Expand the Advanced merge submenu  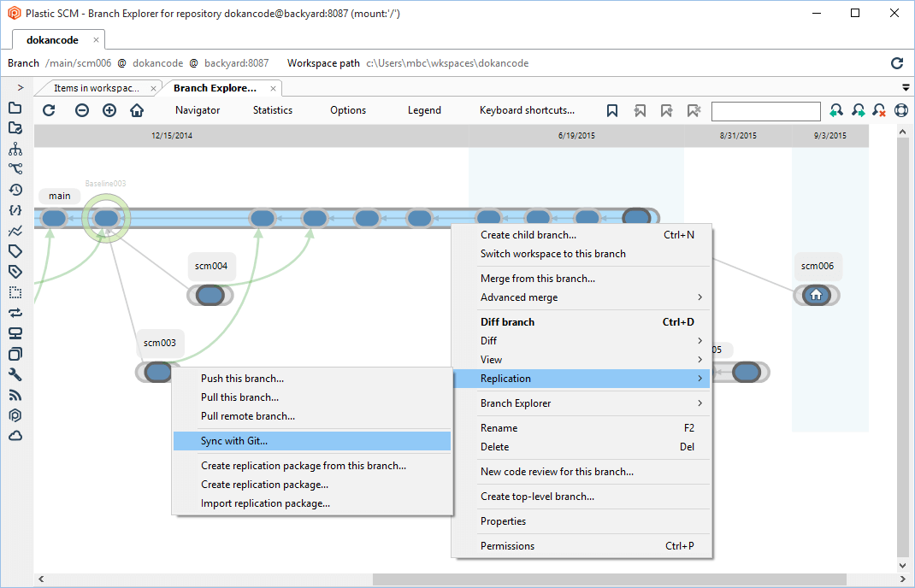[x=700, y=297]
